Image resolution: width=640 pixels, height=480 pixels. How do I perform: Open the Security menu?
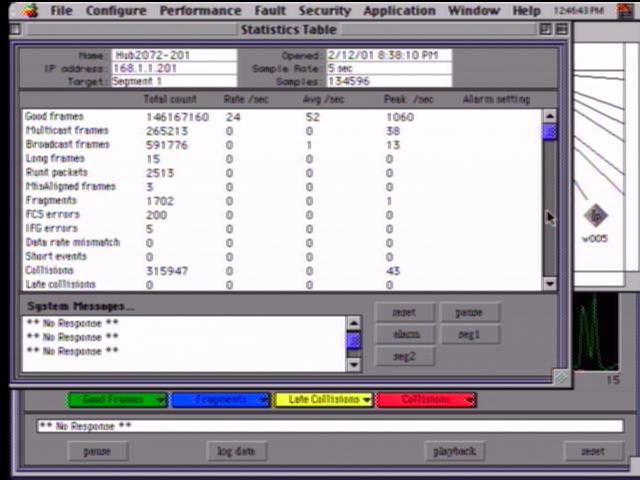coord(325,11)
